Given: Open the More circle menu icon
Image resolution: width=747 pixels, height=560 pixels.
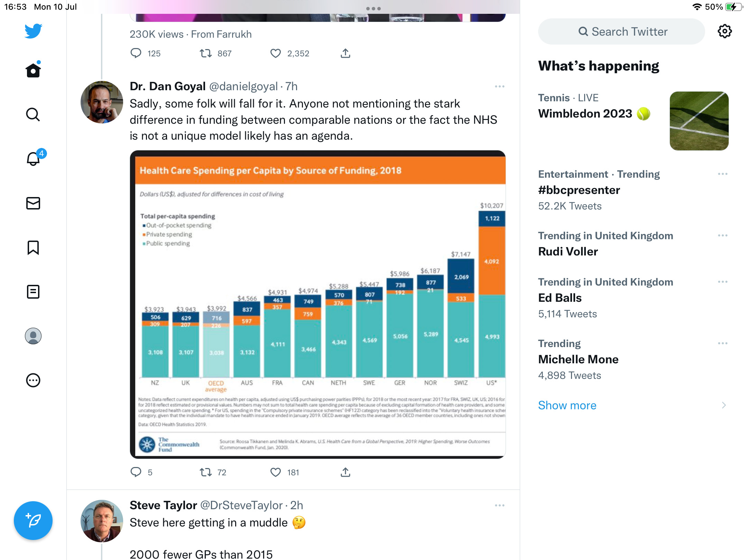Looking at the screenshot, I should tap(33, 380).
